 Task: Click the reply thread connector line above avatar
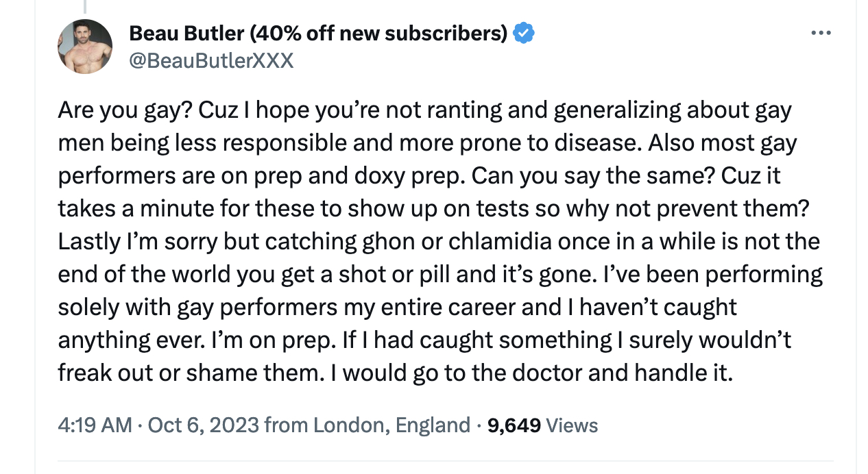click(85, 7)
